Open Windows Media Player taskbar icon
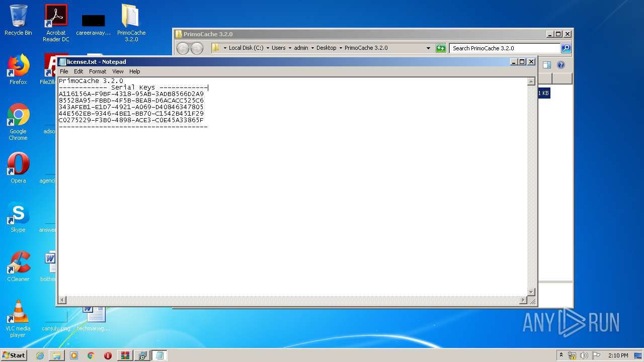644x362 pixels. pyautogui.click(x=74, y=355)
